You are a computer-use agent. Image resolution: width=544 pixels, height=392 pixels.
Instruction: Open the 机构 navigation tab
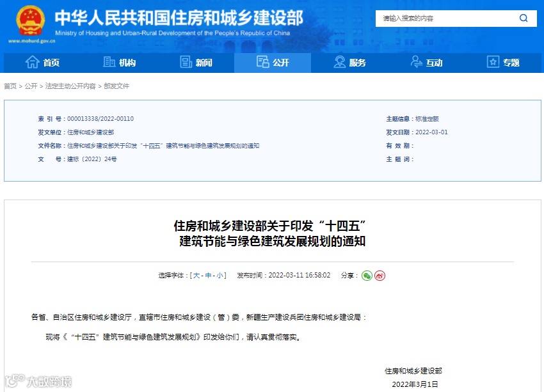click(x=119, y=63)
